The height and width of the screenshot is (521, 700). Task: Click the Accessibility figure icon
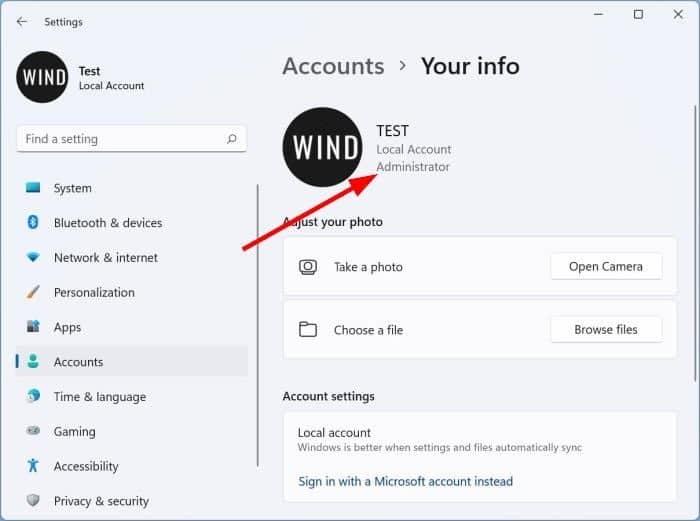(x=33, y=466)
